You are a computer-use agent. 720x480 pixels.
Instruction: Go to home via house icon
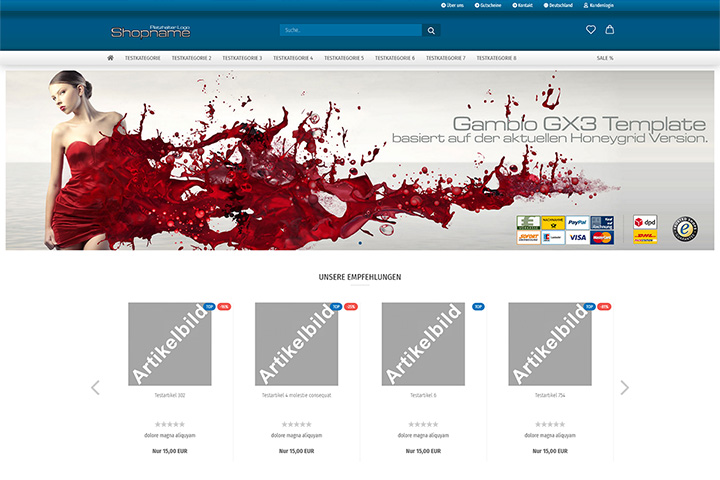(x=110, y=58)
